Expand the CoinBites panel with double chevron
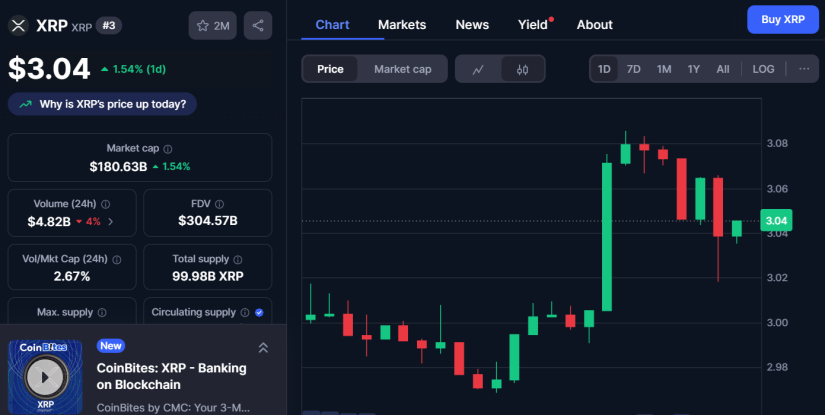This screenshot has height=415, width=825. 263,348
